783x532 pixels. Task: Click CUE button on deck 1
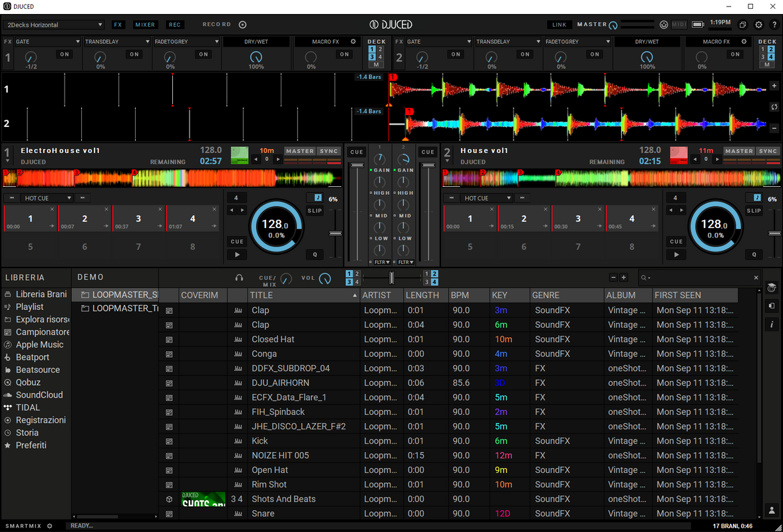(237, 241)
